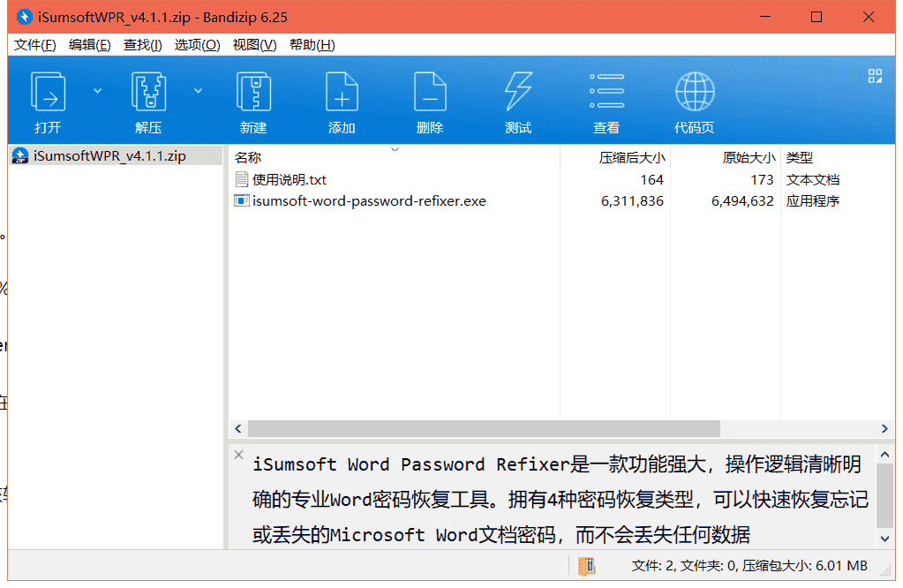Click the exe icon of isumsoft-word-password-refixer
The width and height of the screenshot is (903, 588).
pos(241,201)
